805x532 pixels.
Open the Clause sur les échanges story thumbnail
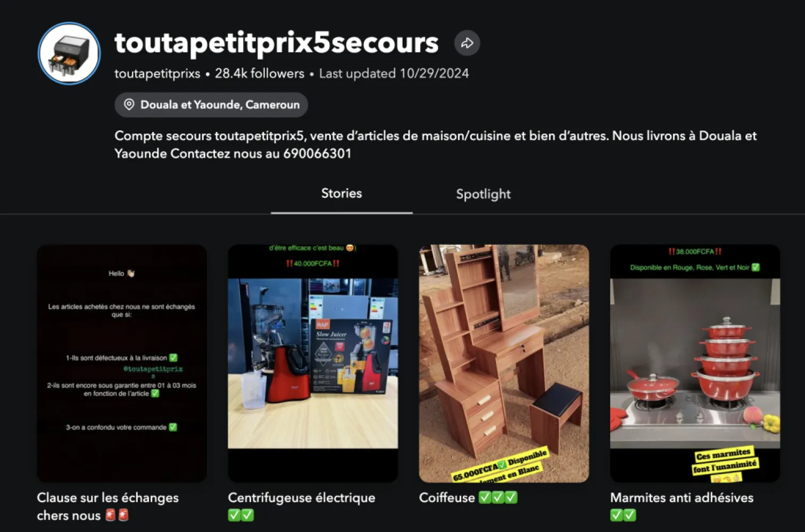coord(122,363)
